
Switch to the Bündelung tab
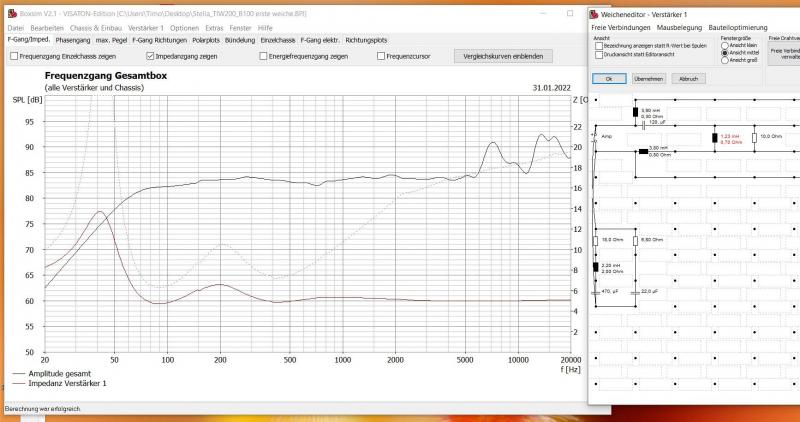point(240,40)
